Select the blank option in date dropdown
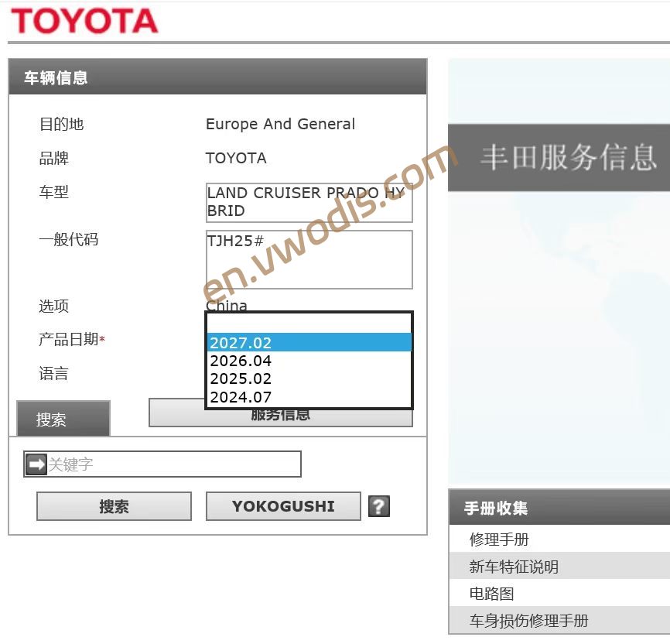Viewport: 670px width, 644px height. tap(309, 324)
